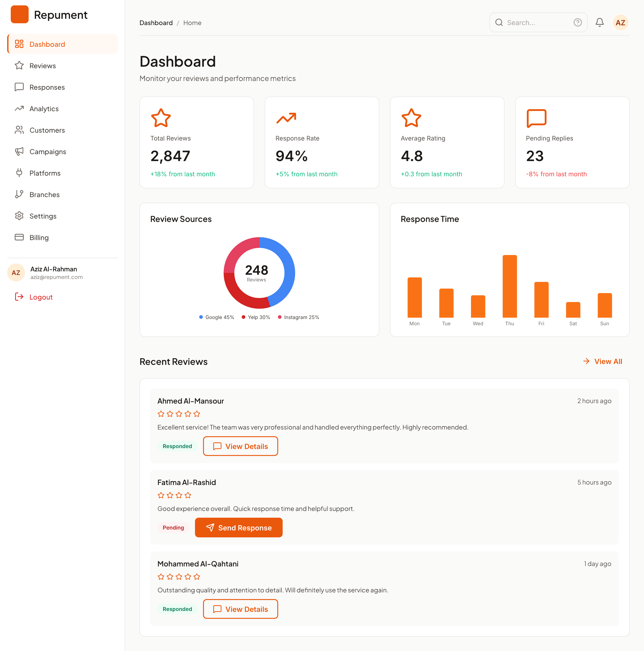The image size is (644, 651).
Task: Click the Mon bar in Response Time chart
Action: click(415, 298)
